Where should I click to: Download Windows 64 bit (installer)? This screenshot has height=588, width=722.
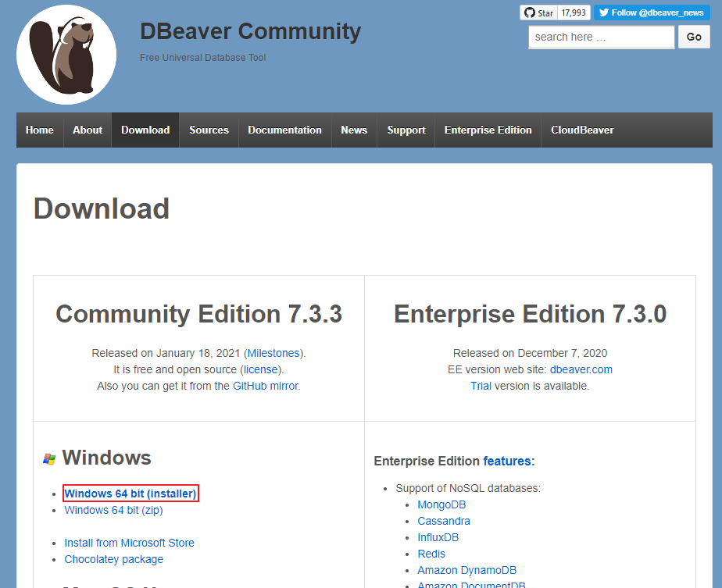click(130, 494)
